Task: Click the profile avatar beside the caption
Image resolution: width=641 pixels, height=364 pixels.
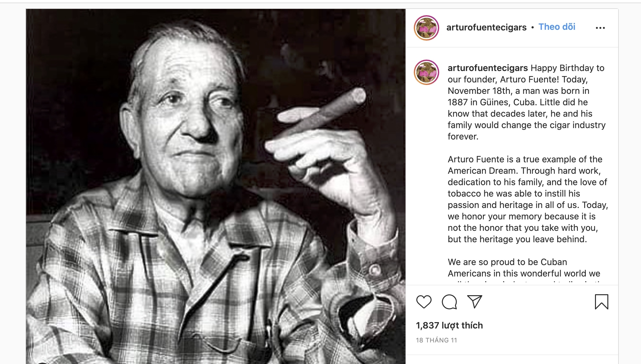Action: point(426,72)
